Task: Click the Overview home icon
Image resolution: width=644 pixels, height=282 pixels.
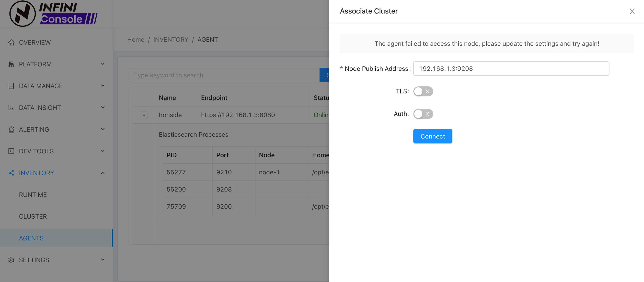Action: tap(11, 42)
